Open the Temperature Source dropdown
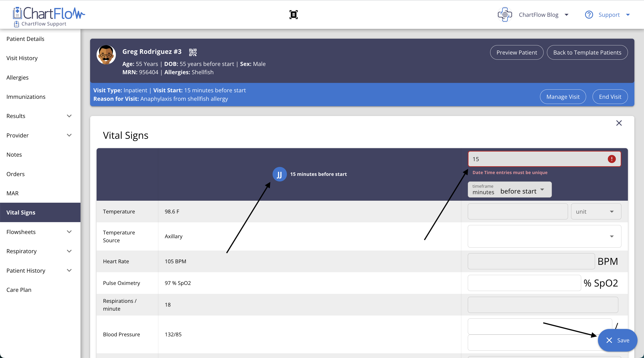 tap(544, 236)
